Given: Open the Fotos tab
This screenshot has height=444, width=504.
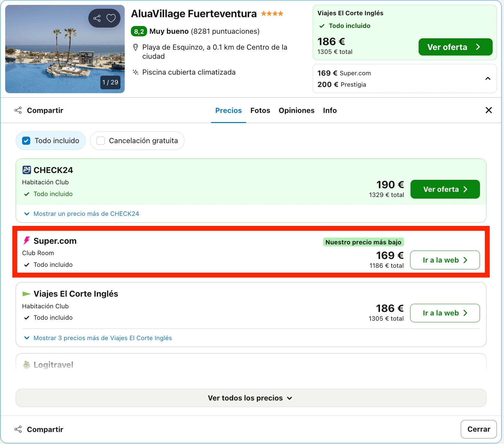Looking at the screenshot, I should tap(260, 110).
